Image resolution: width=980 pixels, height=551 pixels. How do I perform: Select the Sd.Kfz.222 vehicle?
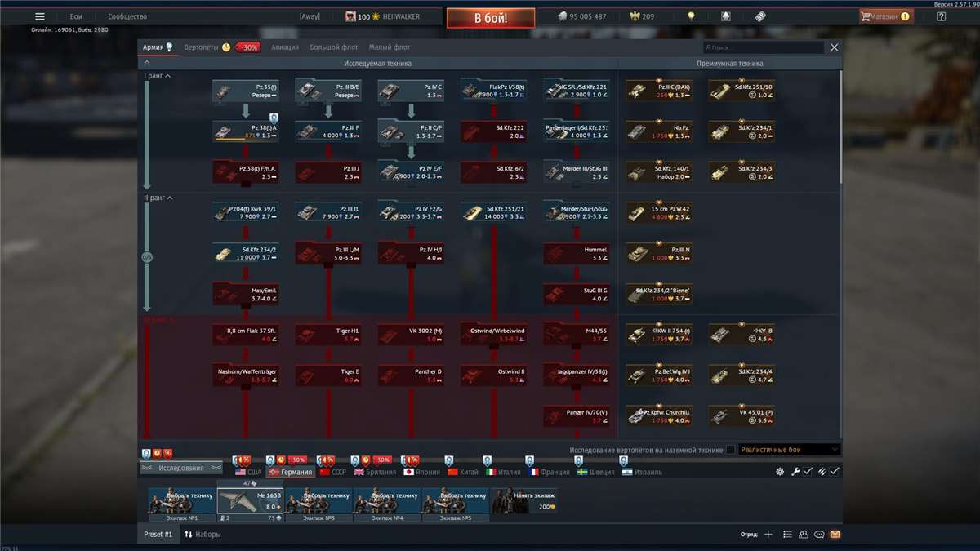coord(493,131)
